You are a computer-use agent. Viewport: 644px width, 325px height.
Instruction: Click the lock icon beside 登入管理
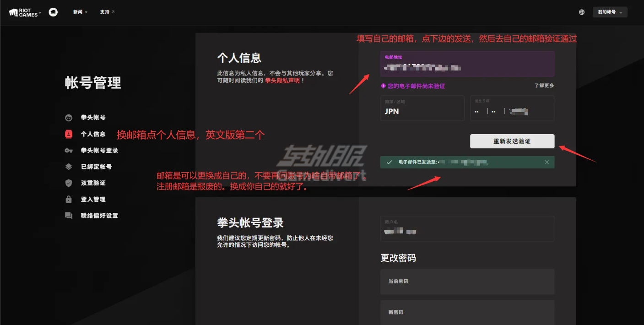tap(69, 200)
